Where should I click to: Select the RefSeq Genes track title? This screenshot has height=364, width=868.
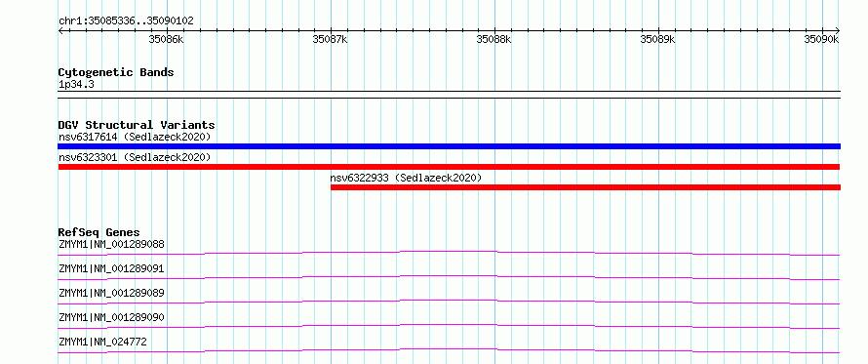click(x=99, y=232)
